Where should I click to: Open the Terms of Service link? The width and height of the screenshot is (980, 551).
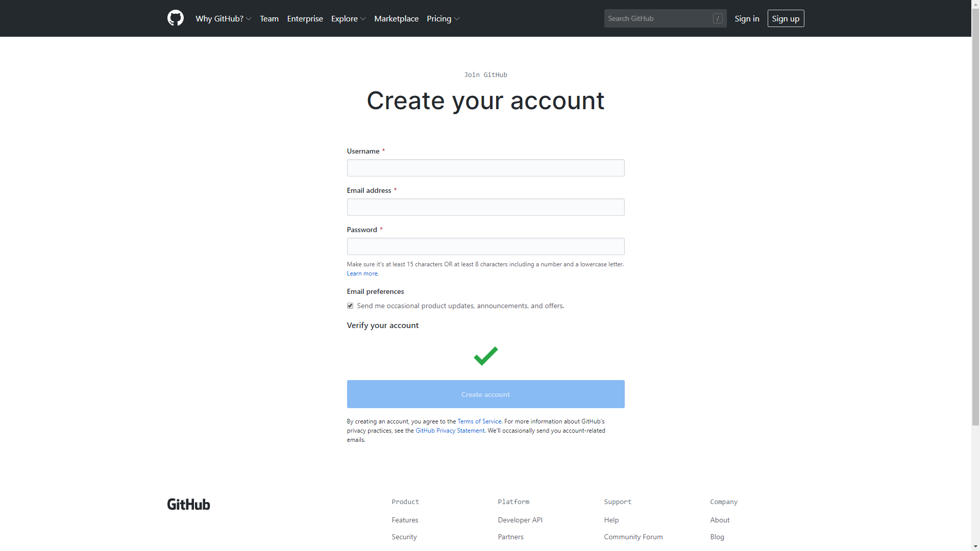point(479,421)
